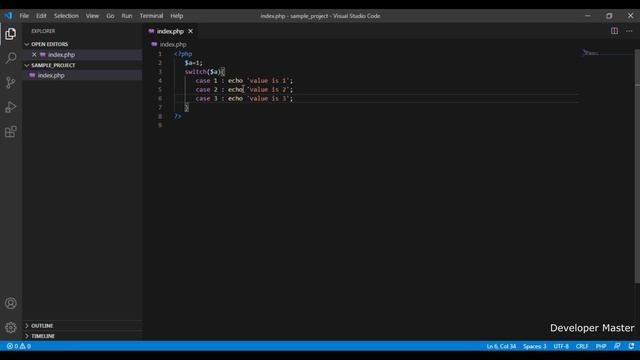Open the Selection menu
The height and width of the screenshot is (360, 640).
click(66, 16)
